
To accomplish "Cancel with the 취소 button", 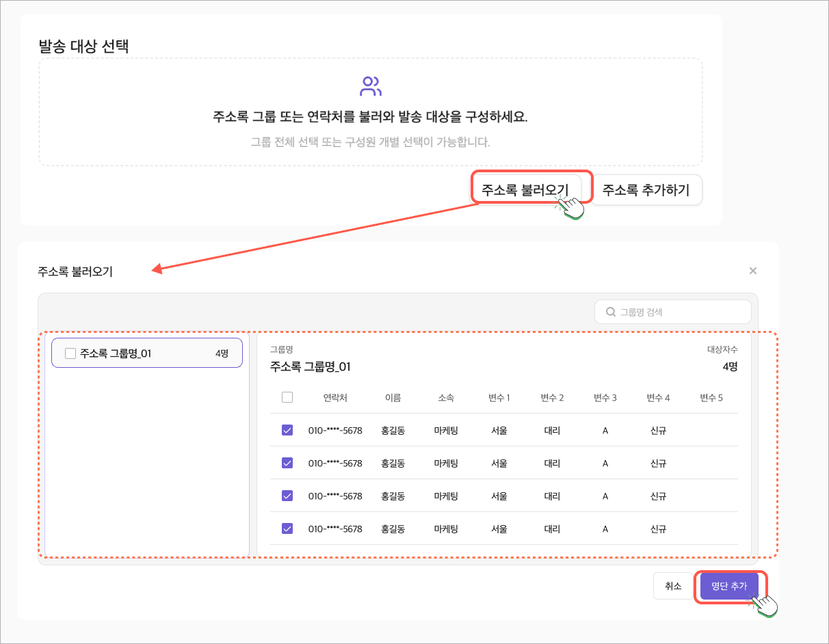I will 673,586.
